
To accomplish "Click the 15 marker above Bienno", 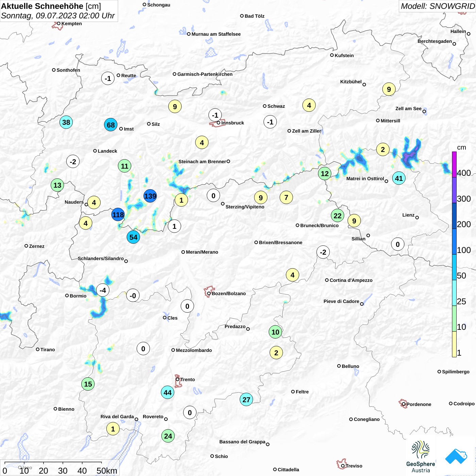I will tap(88, 384).
